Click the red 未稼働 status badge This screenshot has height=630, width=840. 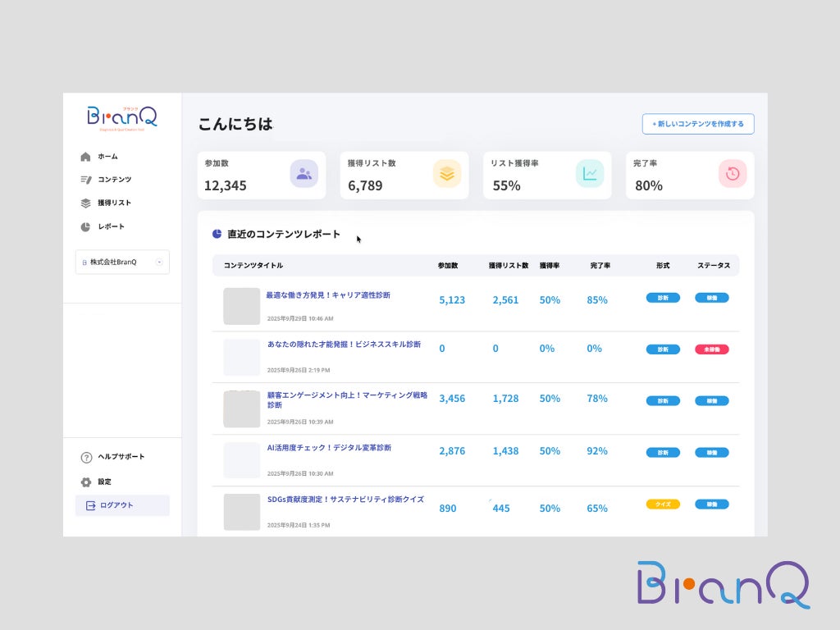point(712,349)
